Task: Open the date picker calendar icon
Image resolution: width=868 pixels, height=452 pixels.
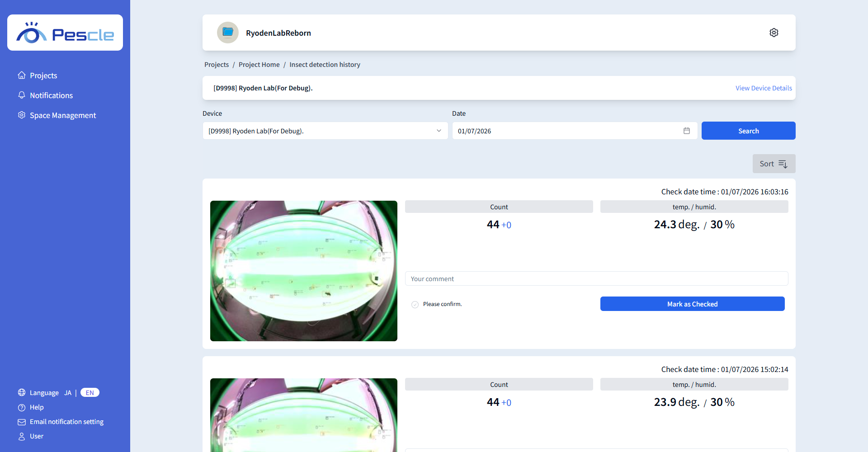Action: [x=686, y=131]
